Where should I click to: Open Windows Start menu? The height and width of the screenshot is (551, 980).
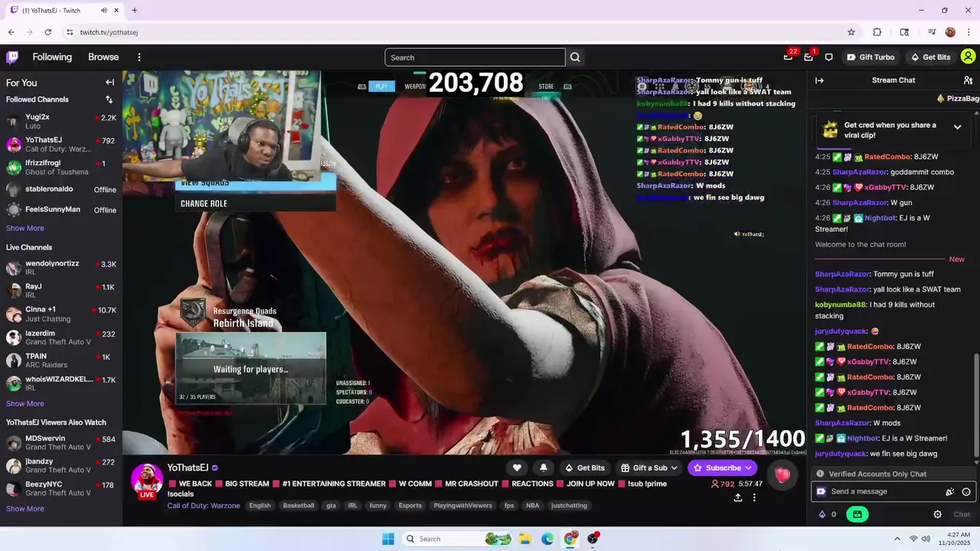pos(388,539)
